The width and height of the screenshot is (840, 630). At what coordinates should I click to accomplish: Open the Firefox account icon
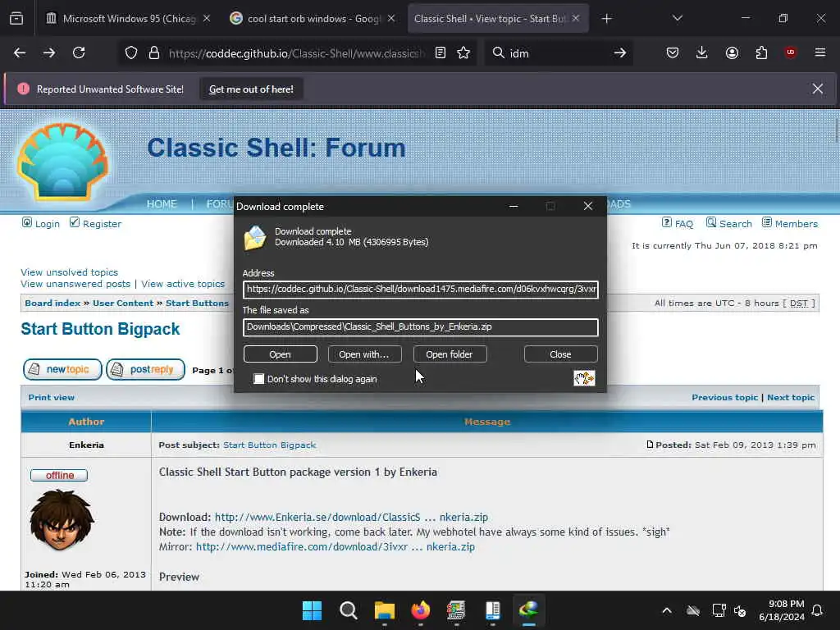[x=732, y=52]
